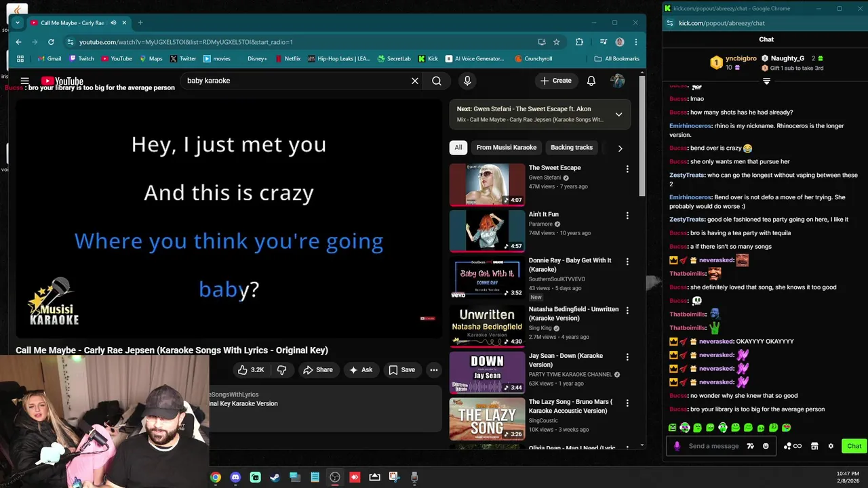868x488 pixels.
Task: Open the Unwritten karaoke thumbnail
Action: click(488, 325)
